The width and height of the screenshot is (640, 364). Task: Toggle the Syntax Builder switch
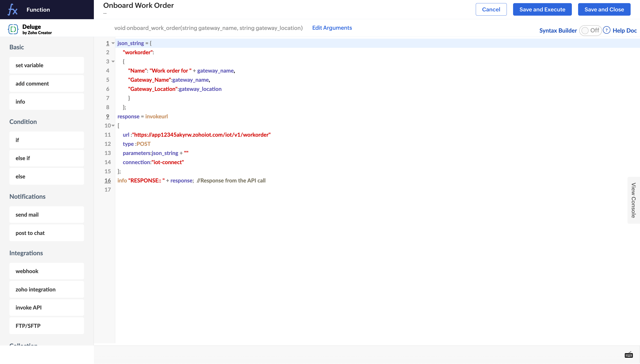(x=590, y=31)
